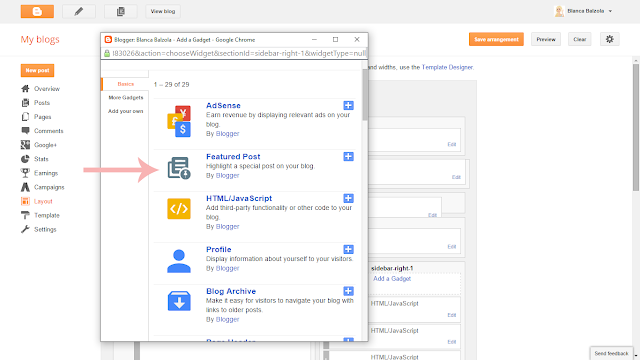Click the Preview button
The height and width of the screenshot is (360, 640).
546,39
